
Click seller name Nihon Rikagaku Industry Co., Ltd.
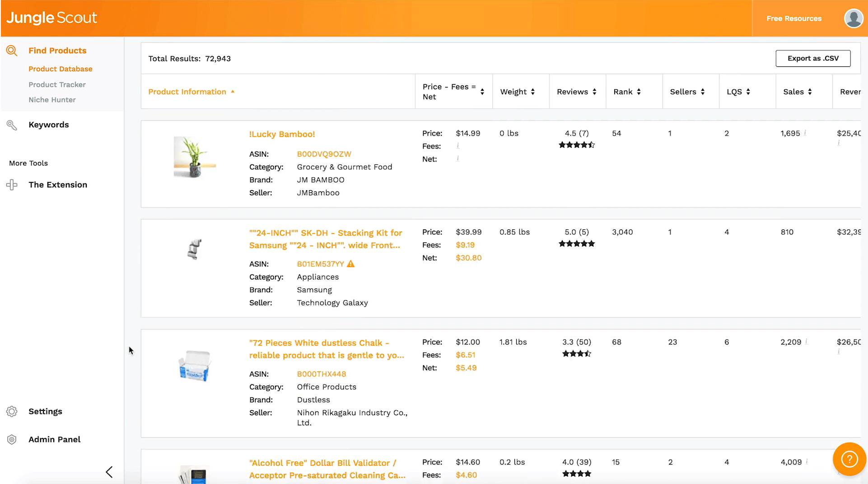tap(352, 418)
